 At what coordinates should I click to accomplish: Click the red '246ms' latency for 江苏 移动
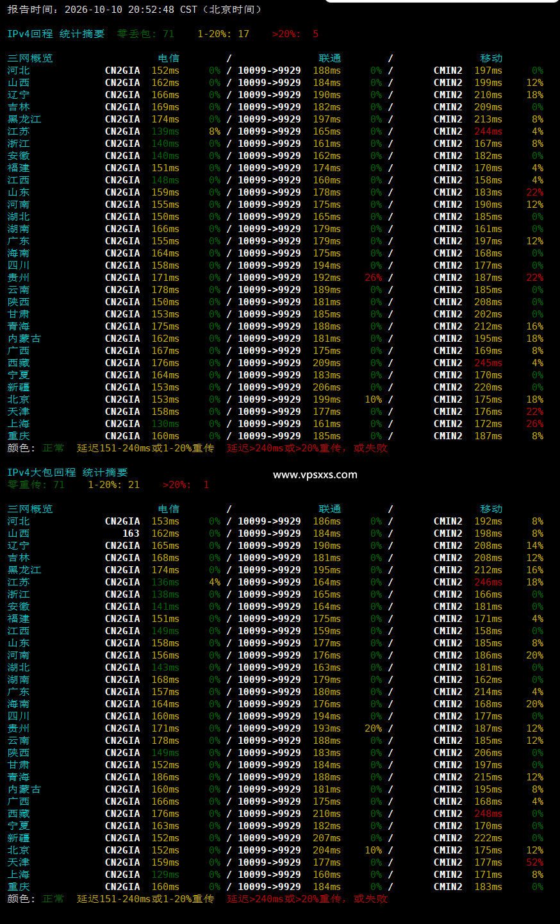point(488,582)
